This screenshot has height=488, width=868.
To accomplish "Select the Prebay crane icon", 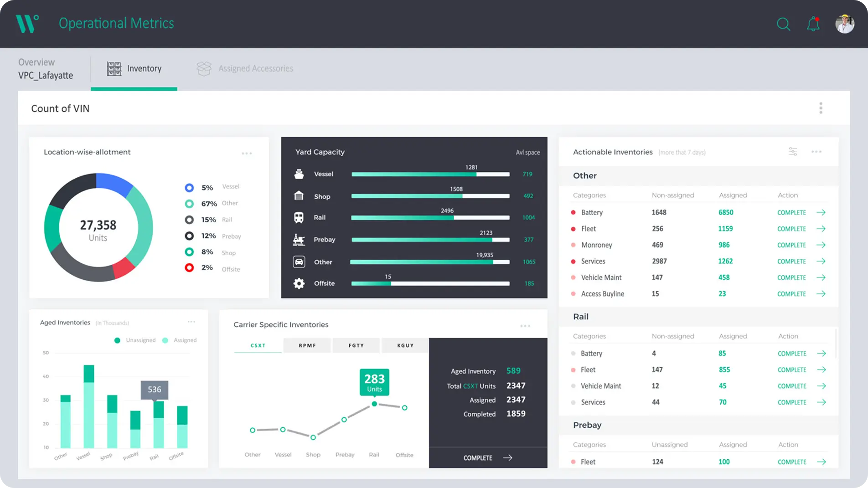I will tap(299, 239).
